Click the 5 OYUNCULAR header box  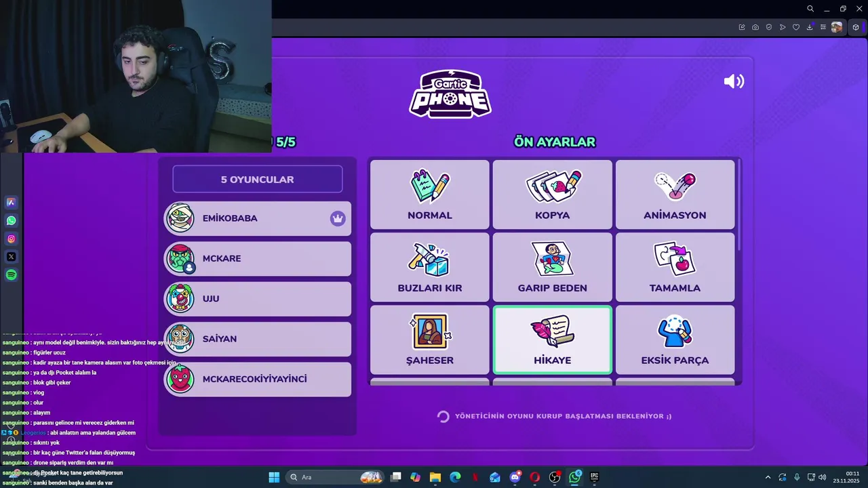pos(258,180)
